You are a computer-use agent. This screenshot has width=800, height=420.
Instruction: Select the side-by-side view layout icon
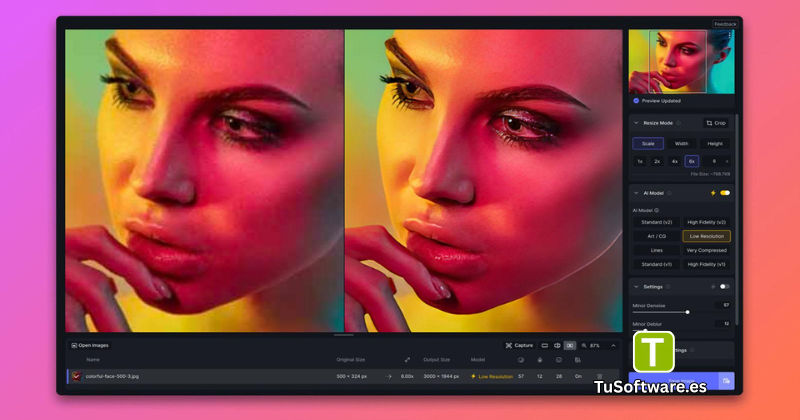570,345
